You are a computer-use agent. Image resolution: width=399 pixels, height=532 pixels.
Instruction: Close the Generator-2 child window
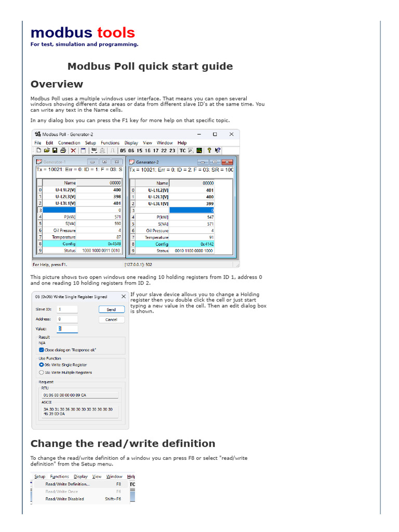(227, 162)
